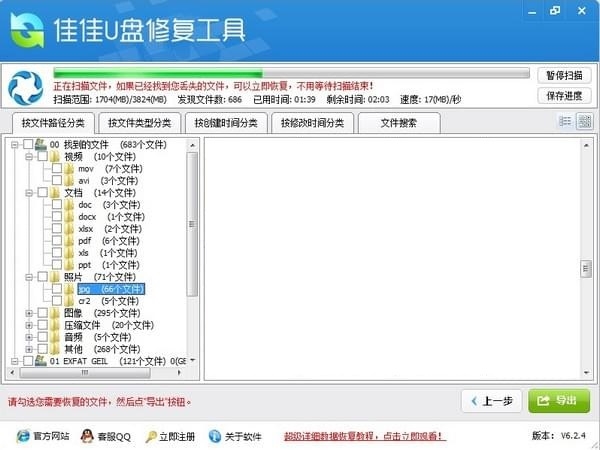Viewport: 600px width, 450px height.
Task: Switch to 按文件类型分类 tab
Action: 140,123
